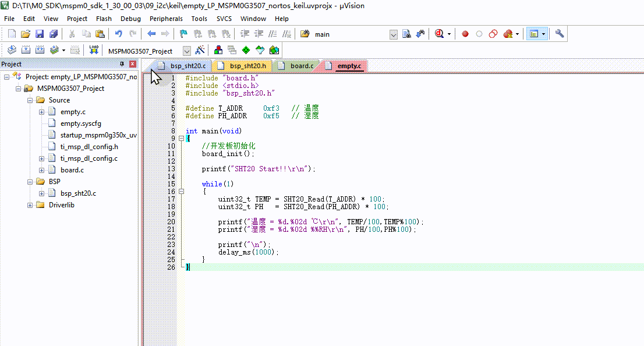Expand the bsp_sht20.c tree node
This screenshot has height=346, width=644.
[41, 193]
